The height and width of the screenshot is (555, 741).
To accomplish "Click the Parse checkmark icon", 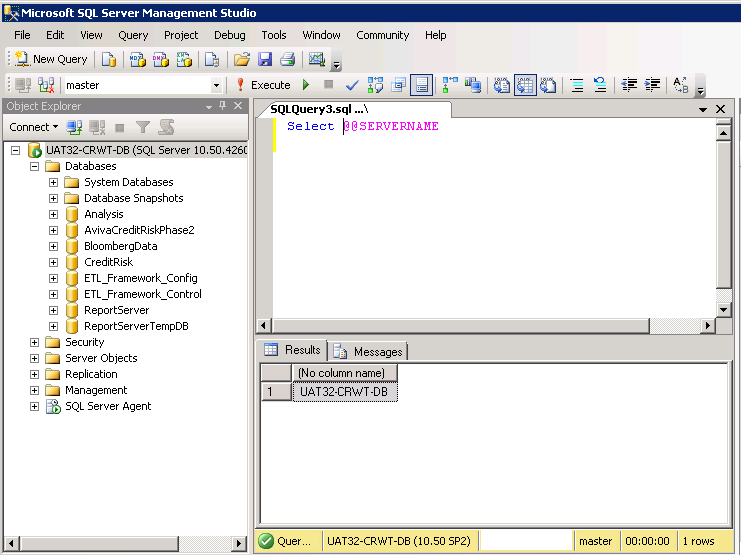I will click(x=352, y=86).
